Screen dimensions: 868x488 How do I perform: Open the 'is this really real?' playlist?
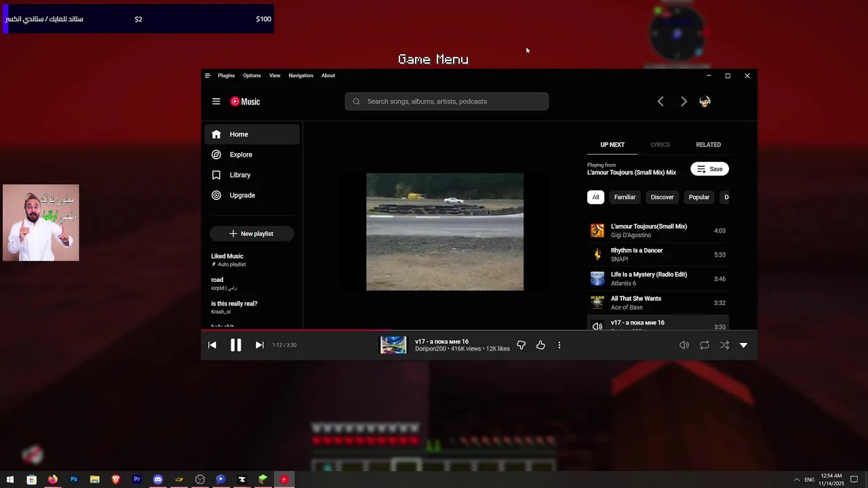pyautogui.click(x=252, y=307)
